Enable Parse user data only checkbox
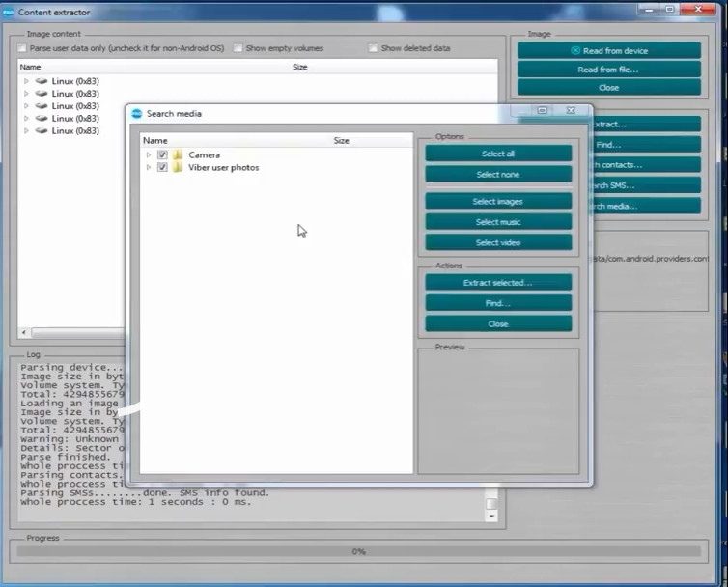 click(x=22, y=48)
